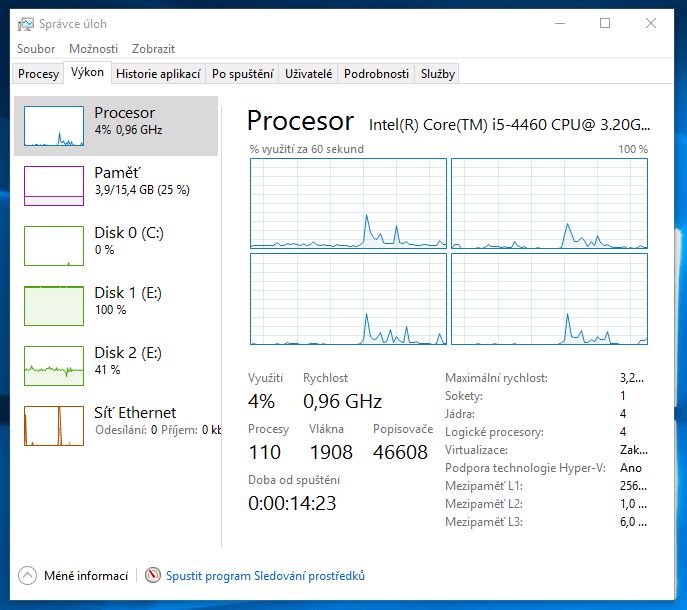The image size is (687, 610).
Task: Click the bottom-left CPU core graph
Action: (x=348, y=299)
